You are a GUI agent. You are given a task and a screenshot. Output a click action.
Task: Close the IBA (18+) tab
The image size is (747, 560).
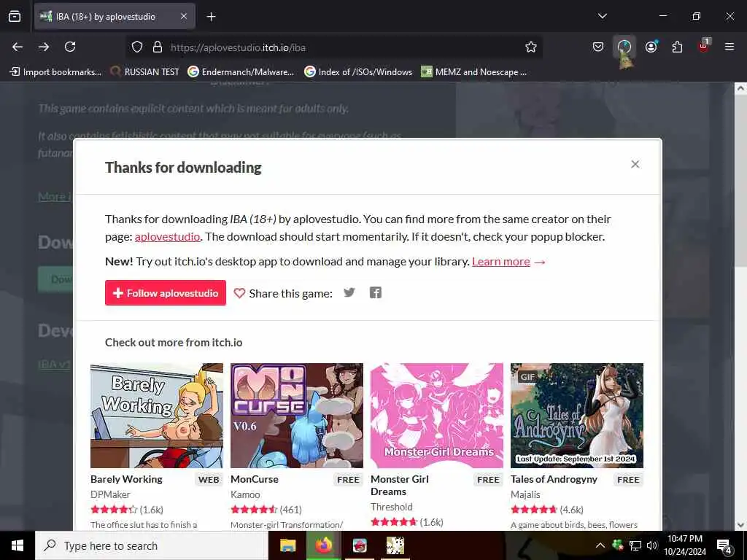pos(184,17)
